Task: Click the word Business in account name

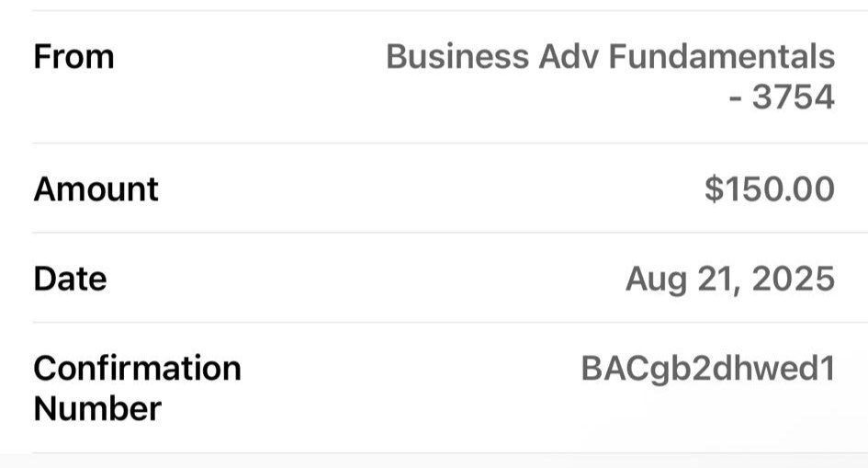Action: coord(457,57)
